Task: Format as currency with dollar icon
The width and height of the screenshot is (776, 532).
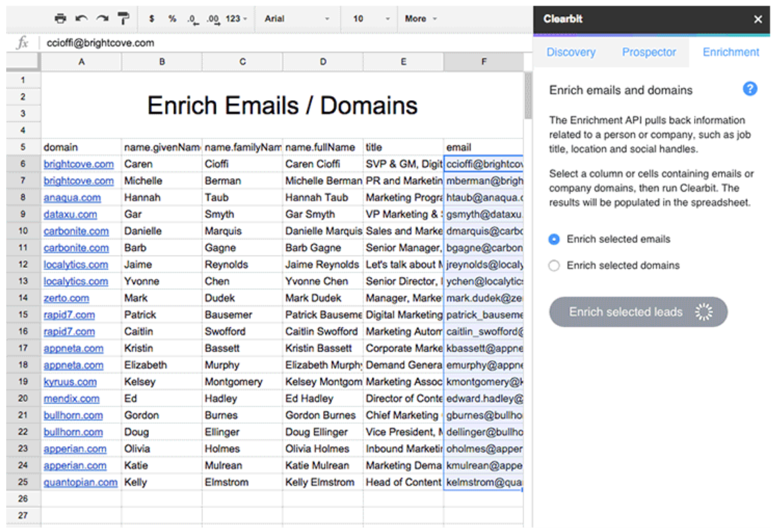Action: click(152, 19)
